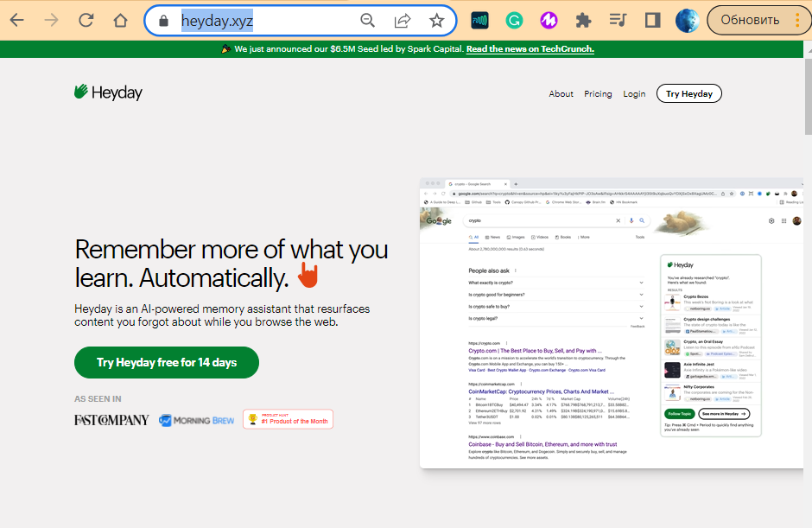Viewport: 812px width, 528px height.
Task: Click the zoom magnifier in address bar
Action: point(368,20)
